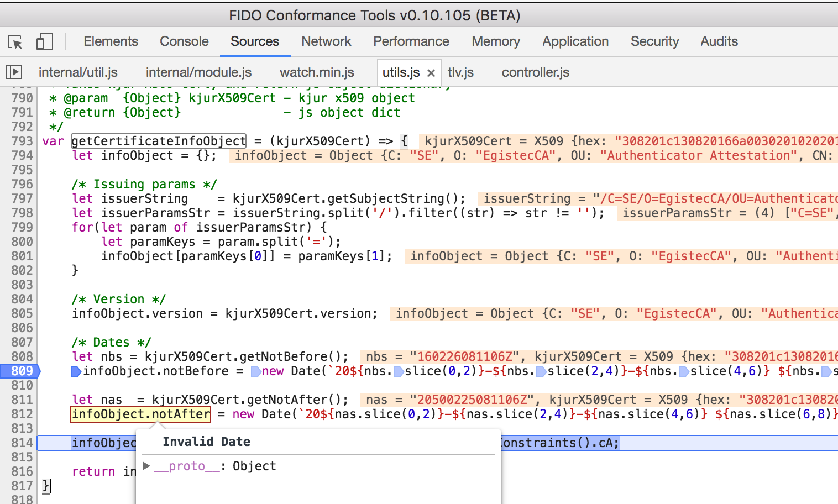Activate the inspect element picker icon
Screen dimensions: 838x504
point(15,42)
